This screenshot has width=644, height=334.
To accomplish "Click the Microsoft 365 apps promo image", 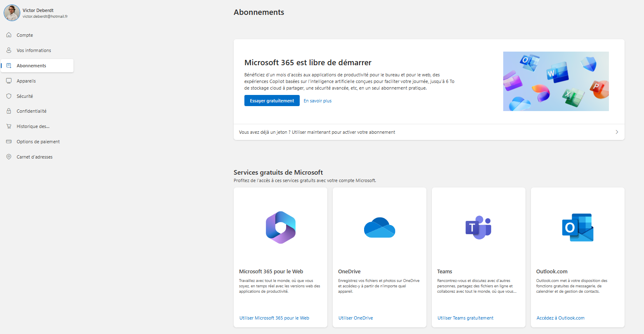I will coord(556,81).
